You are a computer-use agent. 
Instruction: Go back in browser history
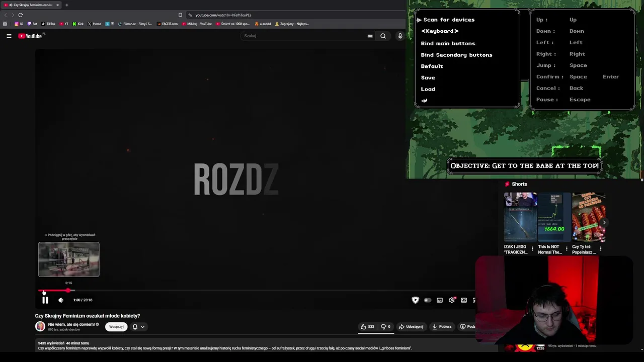6,15
